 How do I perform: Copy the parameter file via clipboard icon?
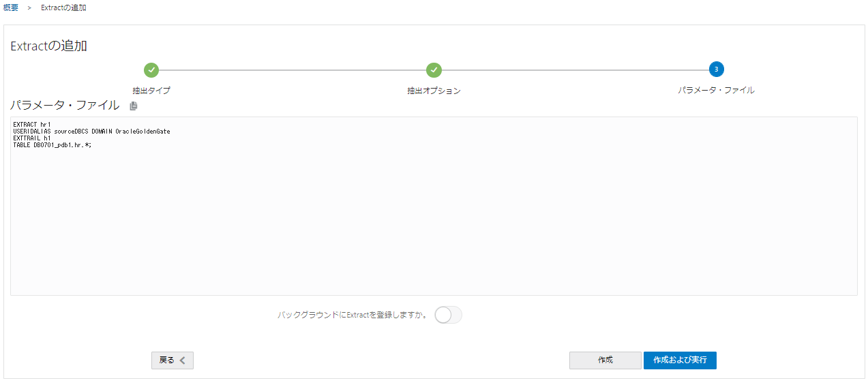134,106
